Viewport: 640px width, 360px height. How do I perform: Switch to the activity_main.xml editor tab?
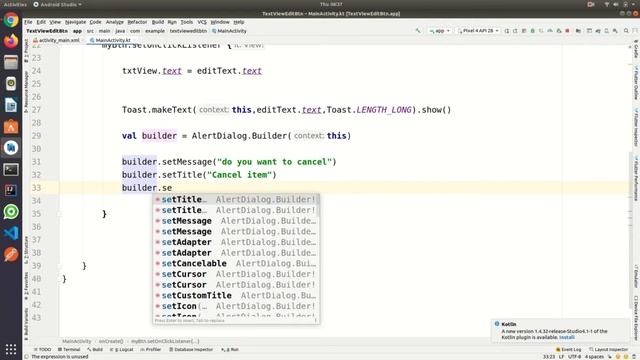(57, 40)
